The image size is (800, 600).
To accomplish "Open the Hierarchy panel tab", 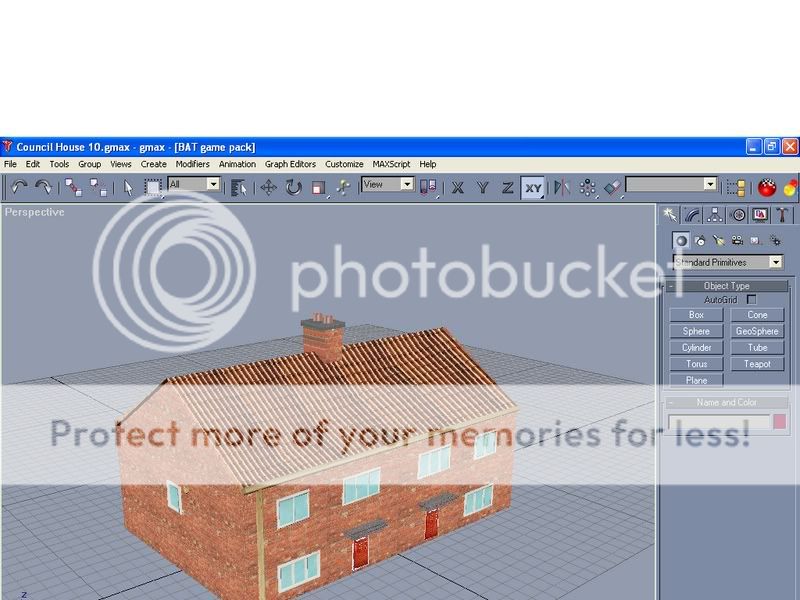I will [715, 215].
